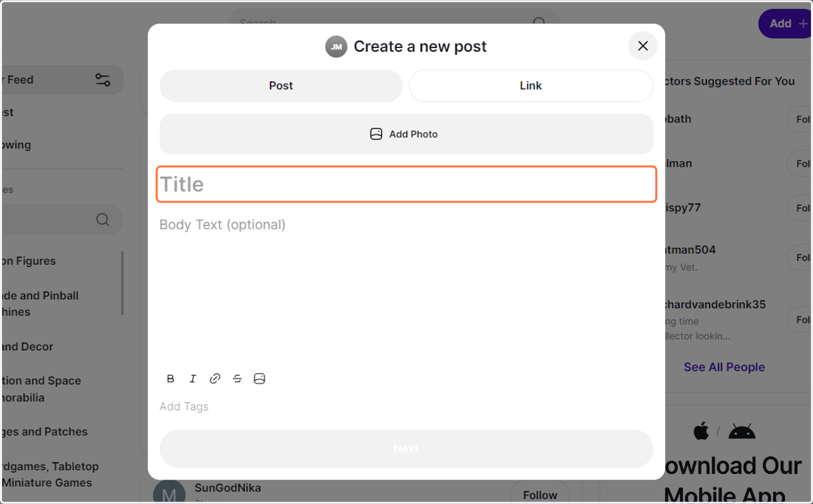Open the Badges and Patches category
This screenshot has width=813, height=504.
[x=45, y=432]
